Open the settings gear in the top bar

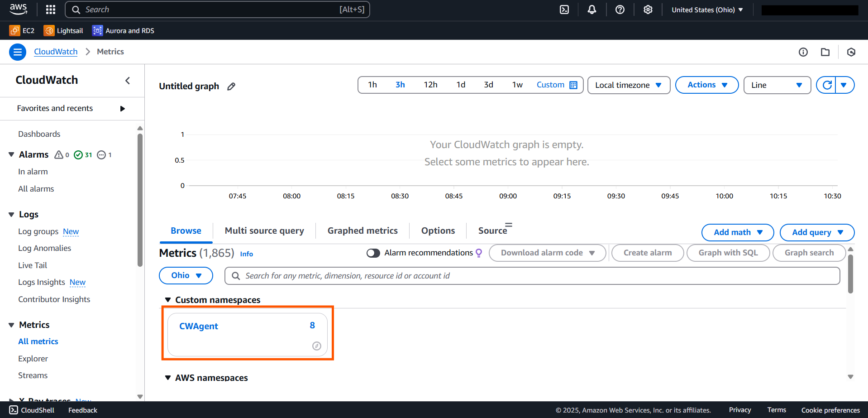[648, 10]
